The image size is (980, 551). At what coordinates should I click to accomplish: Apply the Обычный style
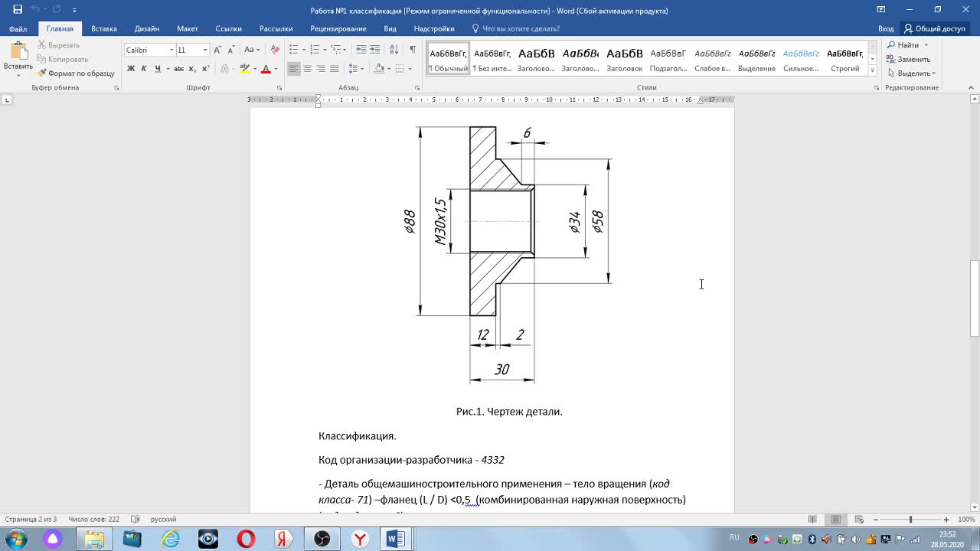pyautogui.click(x=448, y=59)
